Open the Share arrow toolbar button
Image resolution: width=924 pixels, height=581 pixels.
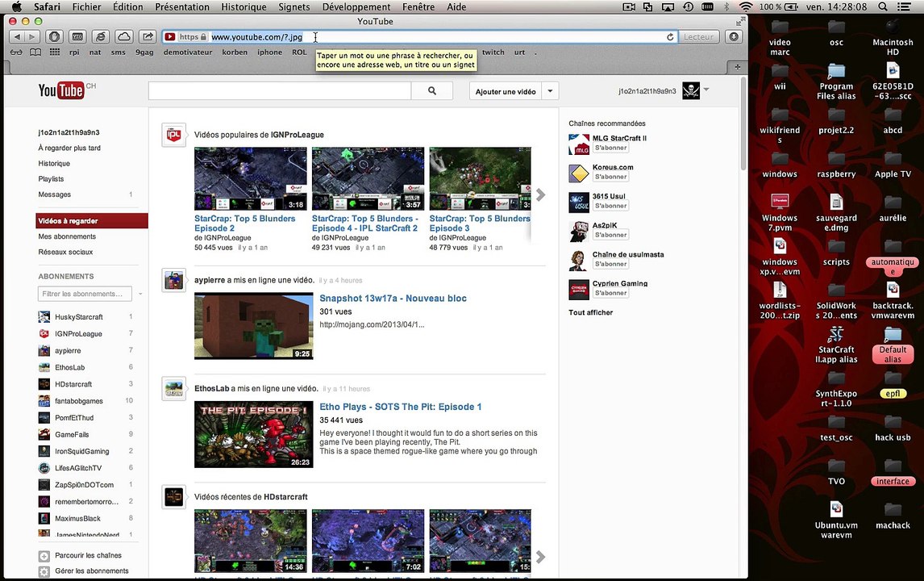[x=147, y=36]
